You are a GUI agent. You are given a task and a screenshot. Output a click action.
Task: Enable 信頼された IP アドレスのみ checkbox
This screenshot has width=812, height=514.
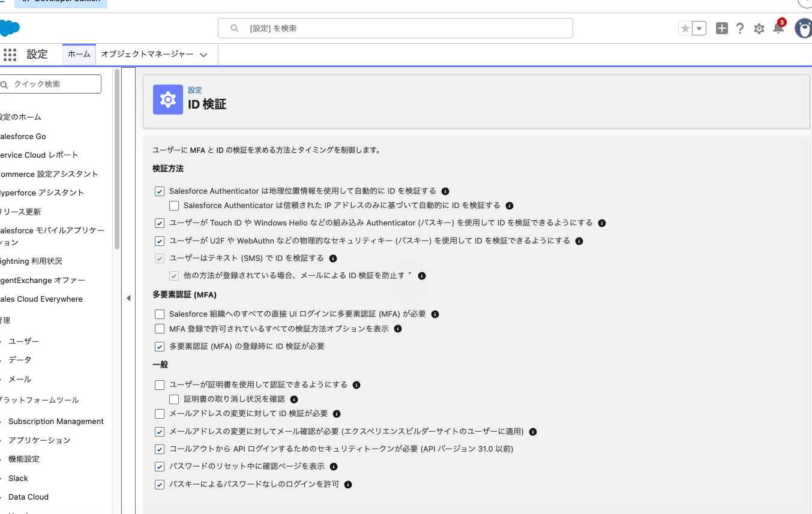tap(174, 206)
